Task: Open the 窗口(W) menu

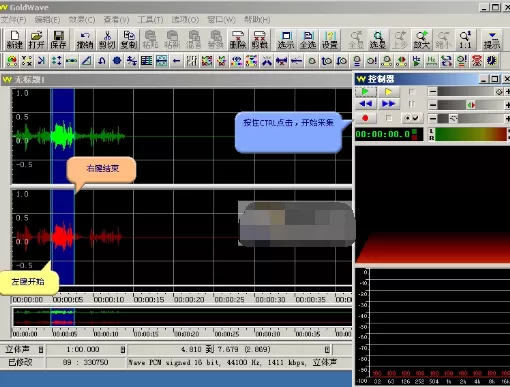Action: [x=221, y=20]
